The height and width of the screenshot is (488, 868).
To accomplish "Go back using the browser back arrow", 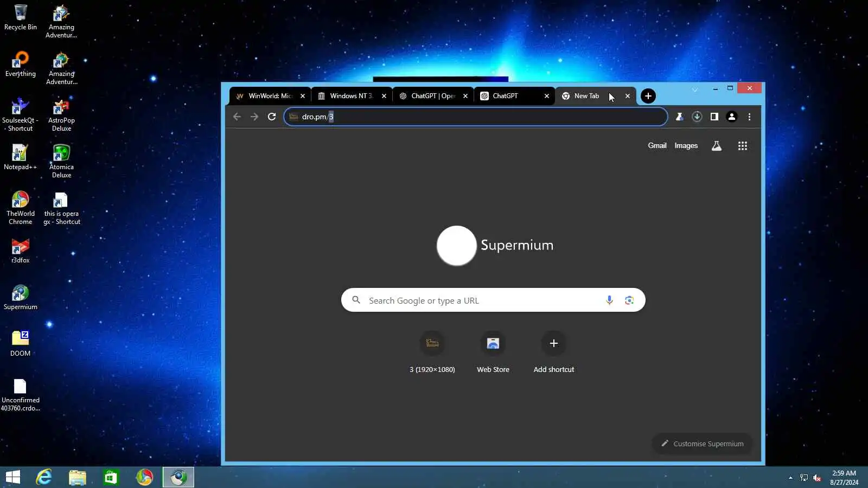I will pos(237,117).
